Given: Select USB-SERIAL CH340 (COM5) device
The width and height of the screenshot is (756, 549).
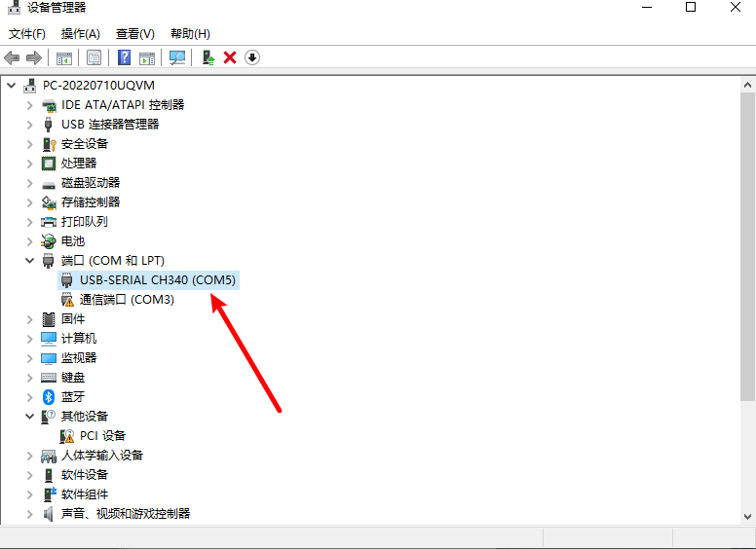Looking at the screenshot, I should point(158,279).
